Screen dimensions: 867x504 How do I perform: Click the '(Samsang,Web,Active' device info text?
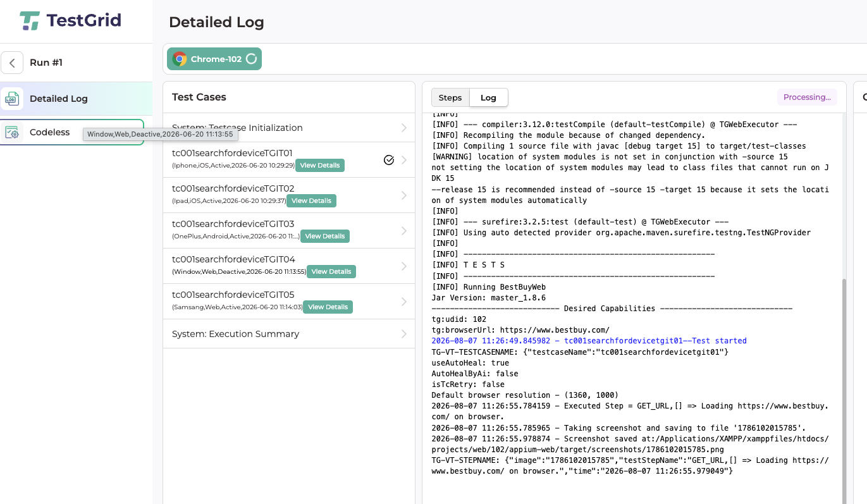coord(237,307)
